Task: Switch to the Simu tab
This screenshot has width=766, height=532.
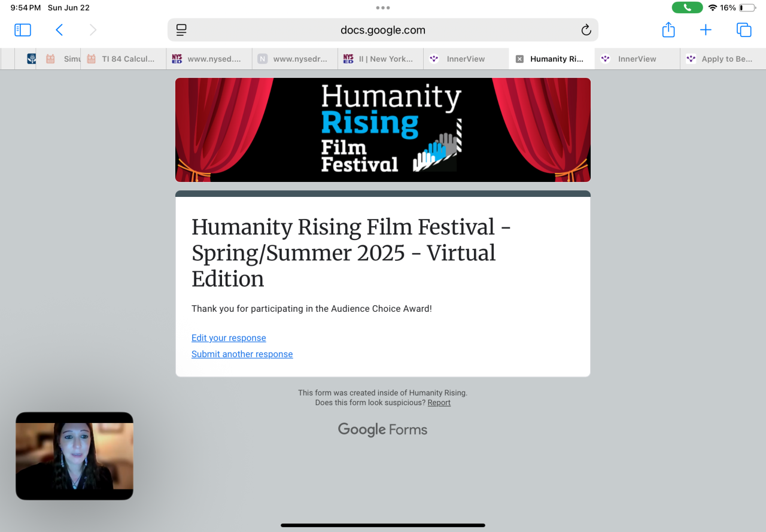Action: (x=59, y=59)
